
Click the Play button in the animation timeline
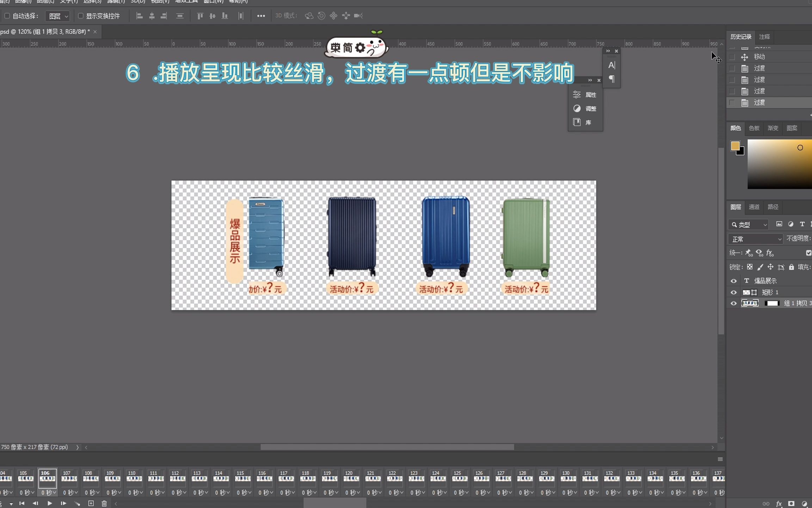pos(50,503)
